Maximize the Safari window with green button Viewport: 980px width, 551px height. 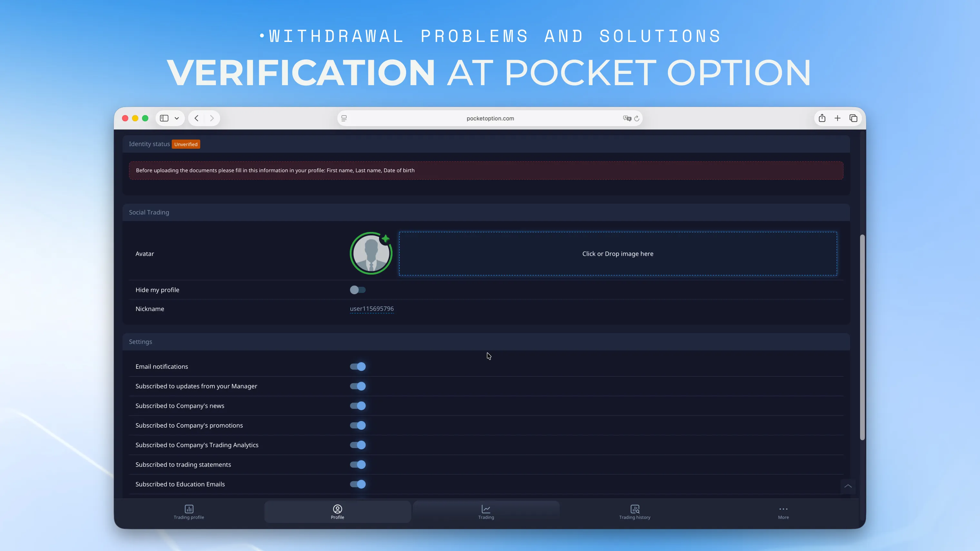pyautogui.click(x=145, y=118)
